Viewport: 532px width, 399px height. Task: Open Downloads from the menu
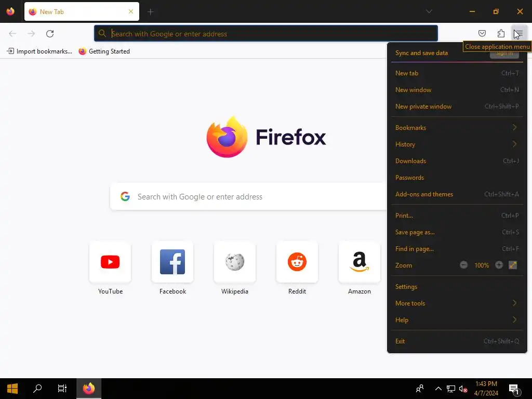coord(457,161)
